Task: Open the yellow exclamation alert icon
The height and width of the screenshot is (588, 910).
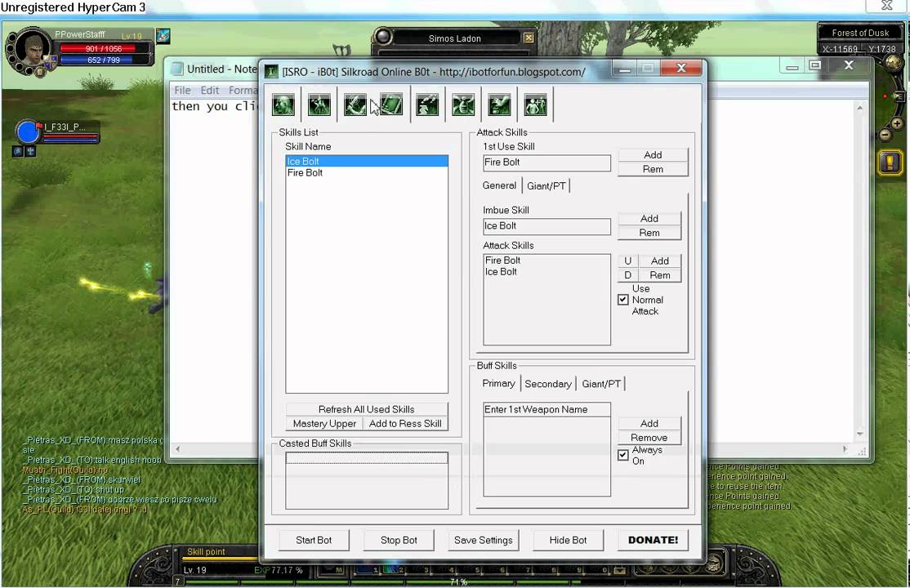Action: tap(890, 162)
